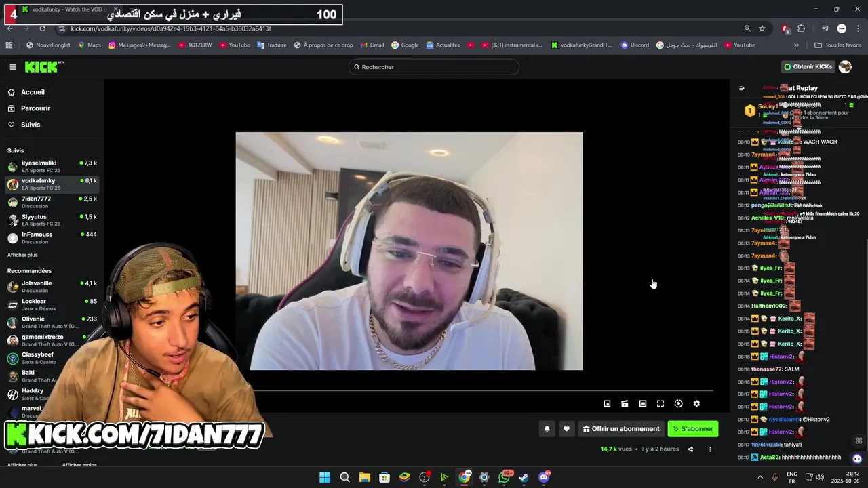Open InFamous followed channel

point(52,237)
